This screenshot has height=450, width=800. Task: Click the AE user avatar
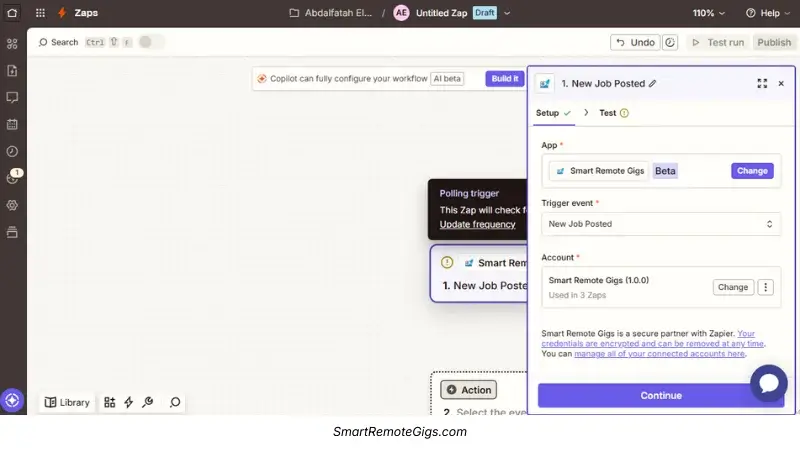click(401, 13)
